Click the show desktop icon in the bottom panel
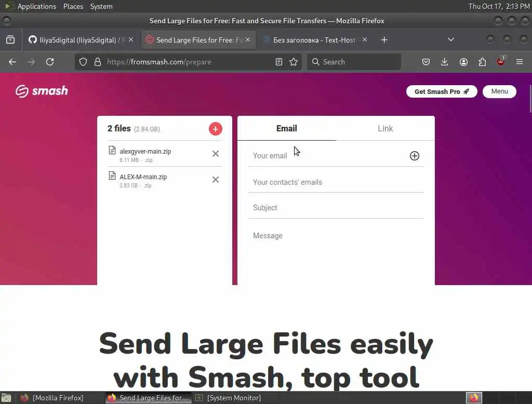The height and width of the screenshot is (404, 532). click(x=6, y=398)
